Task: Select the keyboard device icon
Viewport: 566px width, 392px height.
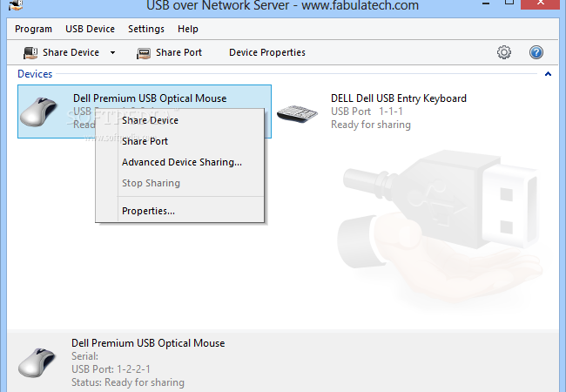Action: pos(297,114)
